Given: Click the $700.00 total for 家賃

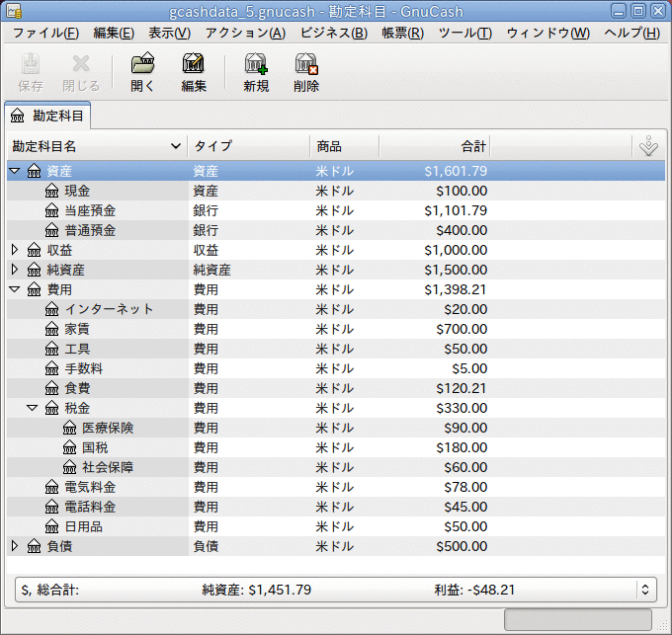Looking at the screenshot, I should [x=462, y=329].
